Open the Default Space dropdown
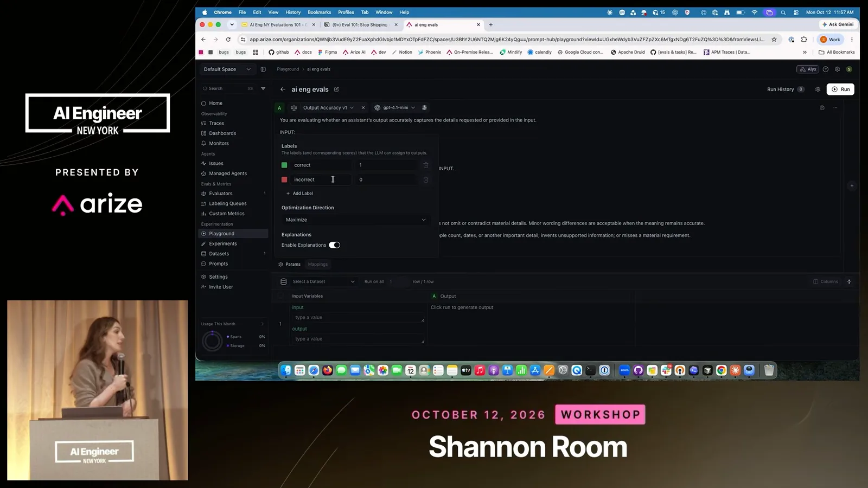This screenshot has width=868, height=488. pyautogui.click(x=227, y=69)
